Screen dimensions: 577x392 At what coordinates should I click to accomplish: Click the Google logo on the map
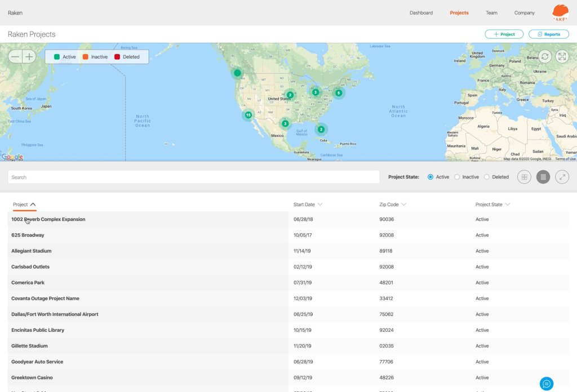12,157
